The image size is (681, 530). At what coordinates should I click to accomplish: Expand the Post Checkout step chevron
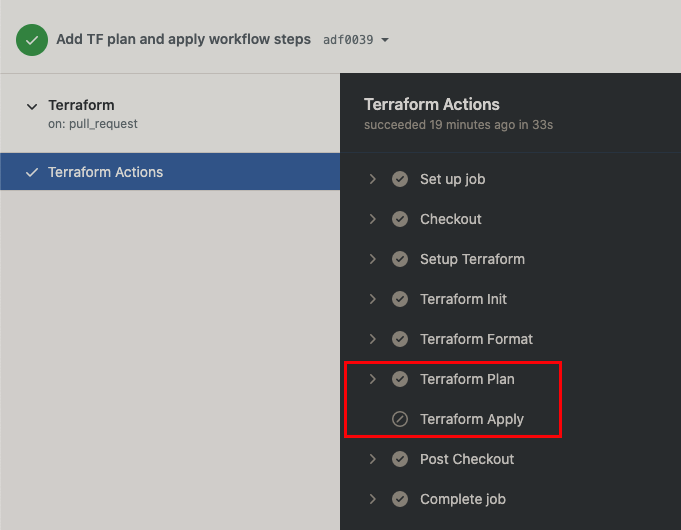[x=372, y=459]
